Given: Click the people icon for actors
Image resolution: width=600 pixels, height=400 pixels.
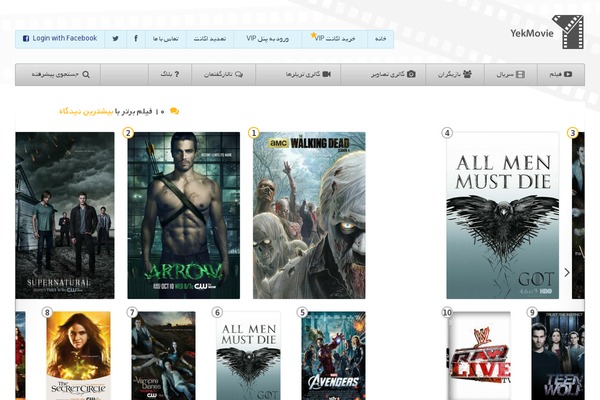Looking at the screenshot, I should [x=467, y=74].
